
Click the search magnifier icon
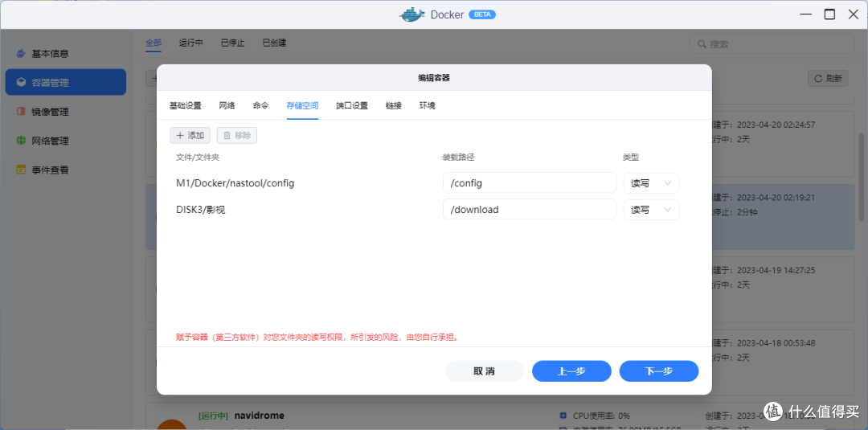(x=702, y=43)
